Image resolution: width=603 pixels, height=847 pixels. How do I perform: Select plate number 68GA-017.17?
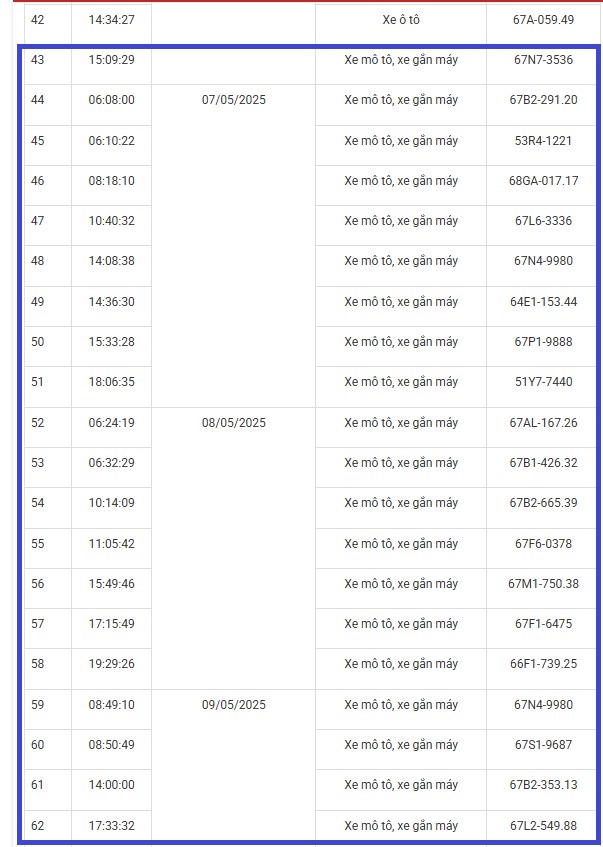543,181
